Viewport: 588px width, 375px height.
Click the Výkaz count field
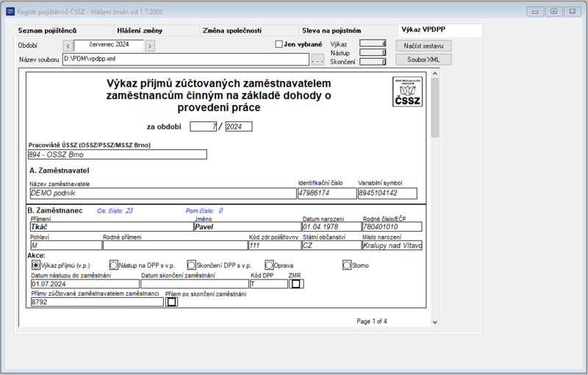[x=373, y=43]
